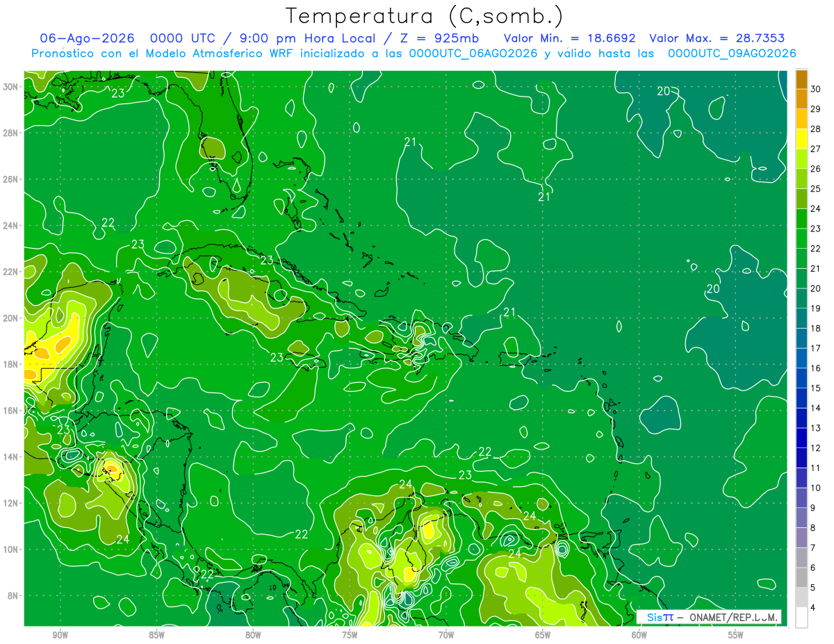Screen dimensions: 834x644
Task: Click the legend scale number 25
Action: (x=816, y=189)
